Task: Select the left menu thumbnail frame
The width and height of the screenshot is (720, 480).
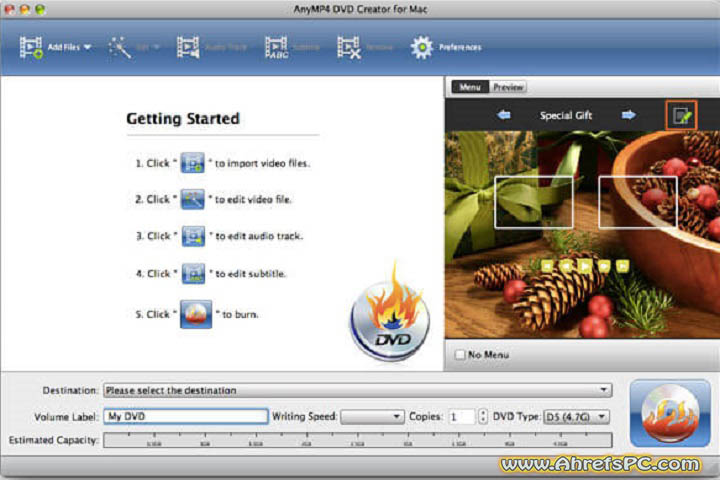Action: 534,202
